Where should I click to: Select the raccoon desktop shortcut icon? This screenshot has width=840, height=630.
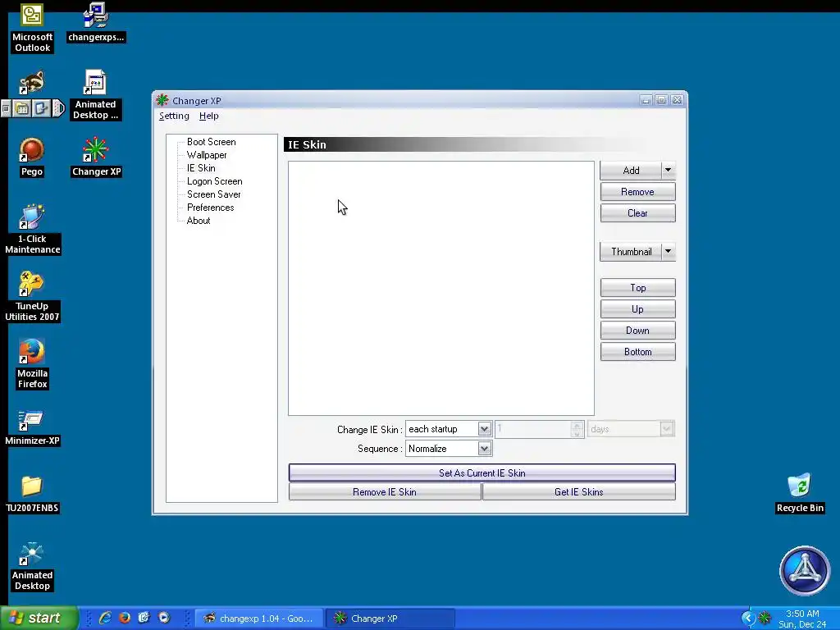point(32,83)
